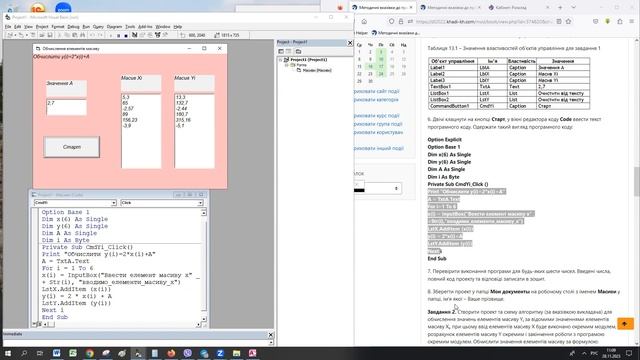Collapse the Forms folder node

coord(287,65)
